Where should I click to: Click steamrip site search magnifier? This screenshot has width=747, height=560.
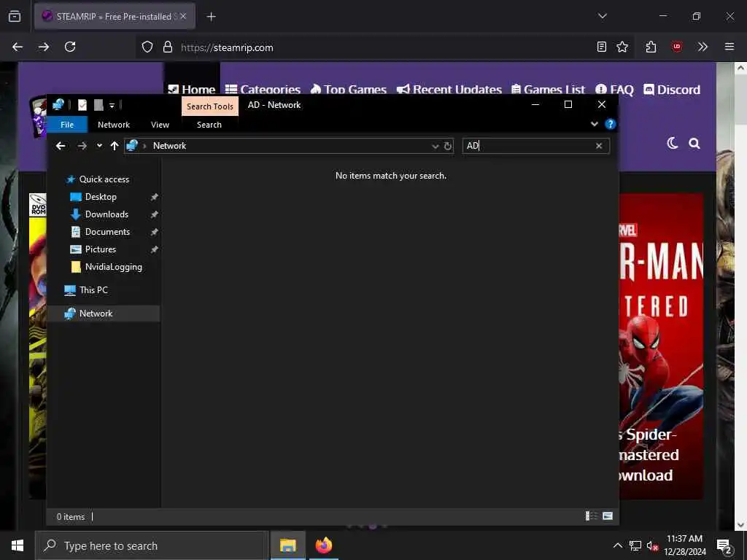click(694, 144)
